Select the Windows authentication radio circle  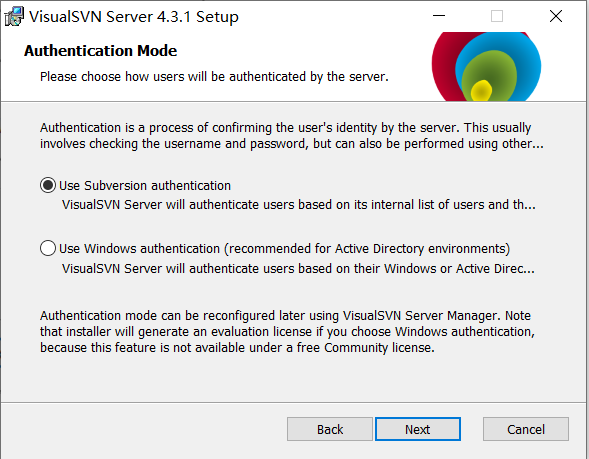point(48,248)
